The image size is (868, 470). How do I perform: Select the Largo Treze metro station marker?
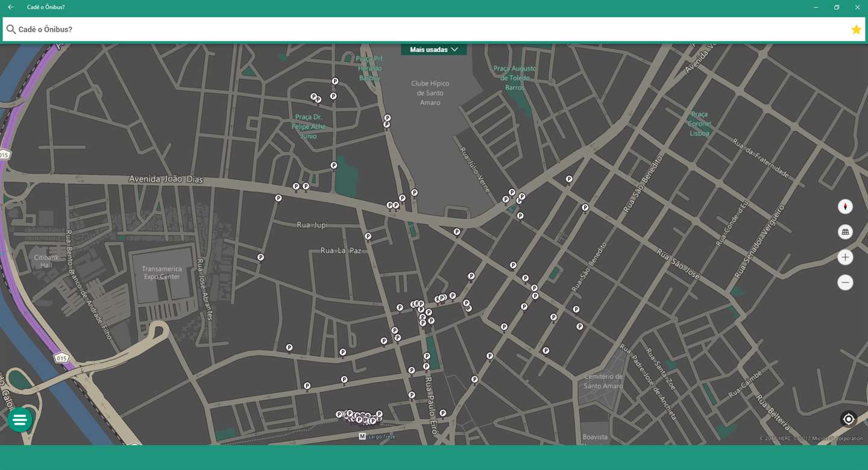[362, 436]
